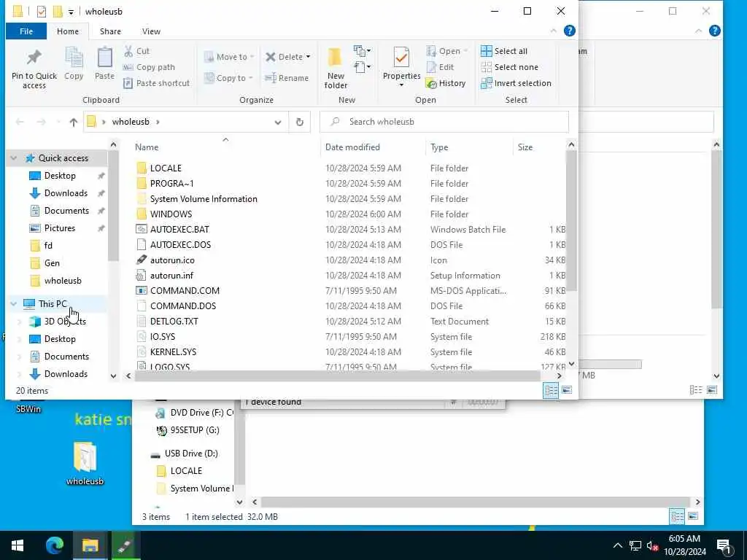Switch to Details view icon in status bar
747x560 pixels.
coord(551,391)
